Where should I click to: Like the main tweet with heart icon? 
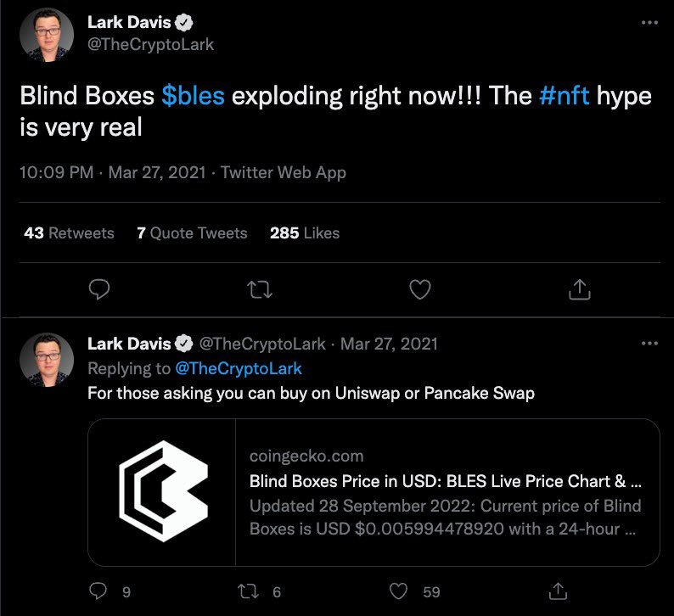pyautogui.click(x=420, y=290)
